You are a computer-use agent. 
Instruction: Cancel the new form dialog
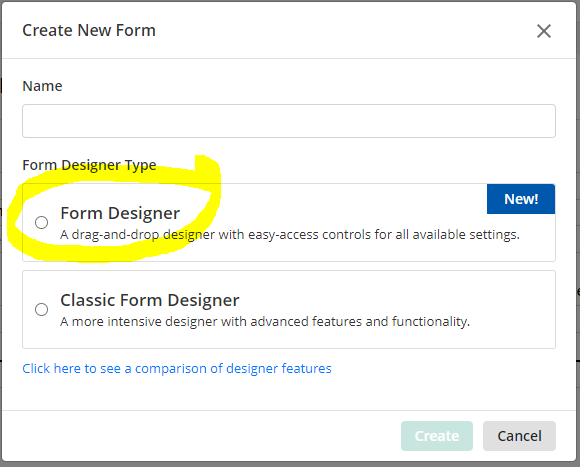519,436
